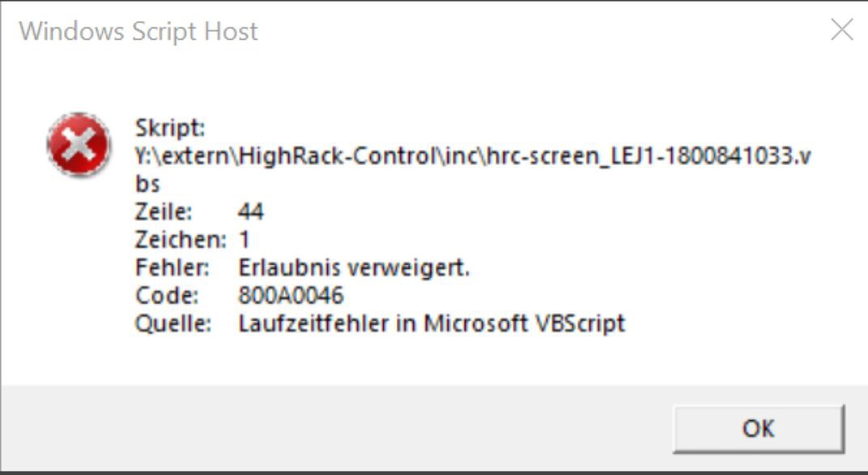Screen dimensions: 868x475
Task: Click the Skript: label
Action: (x=170, y=128)
